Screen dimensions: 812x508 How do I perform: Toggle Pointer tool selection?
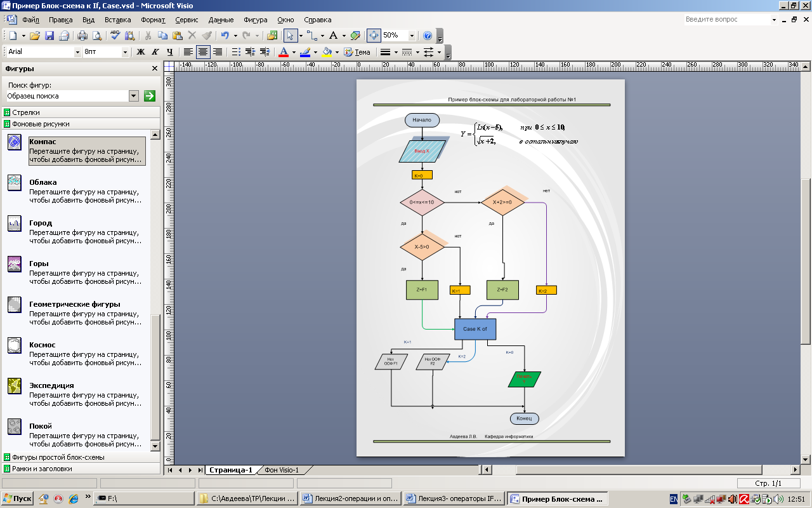[290, 36]
